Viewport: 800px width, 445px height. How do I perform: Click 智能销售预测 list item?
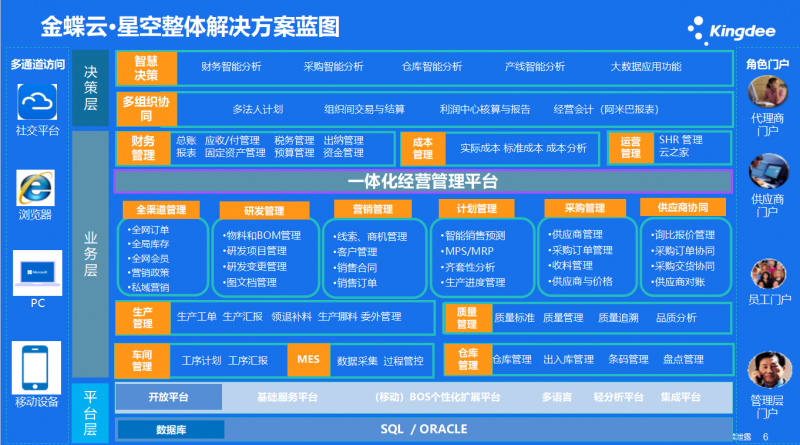[473, 235]
